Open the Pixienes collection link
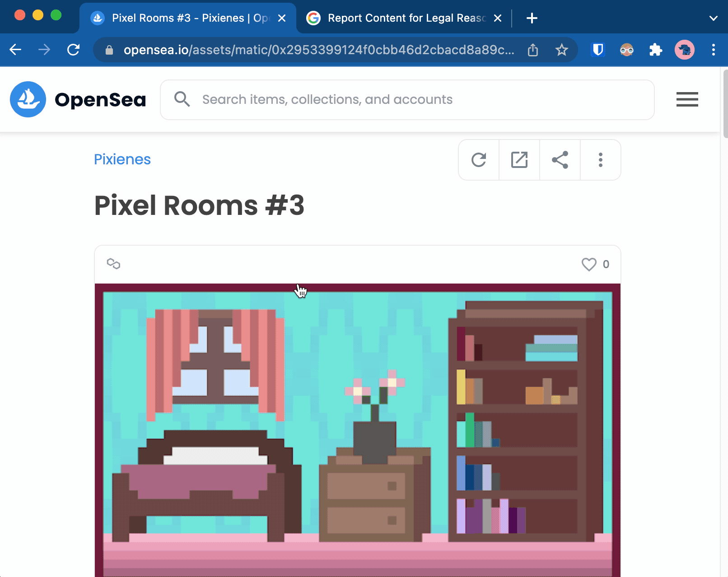728x577 pixels. 122,159
